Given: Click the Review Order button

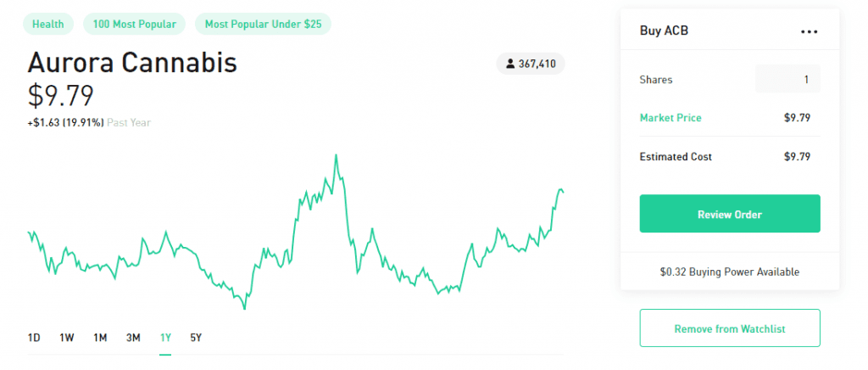Looking at the screenshot, I should click(x=730, y=214).
